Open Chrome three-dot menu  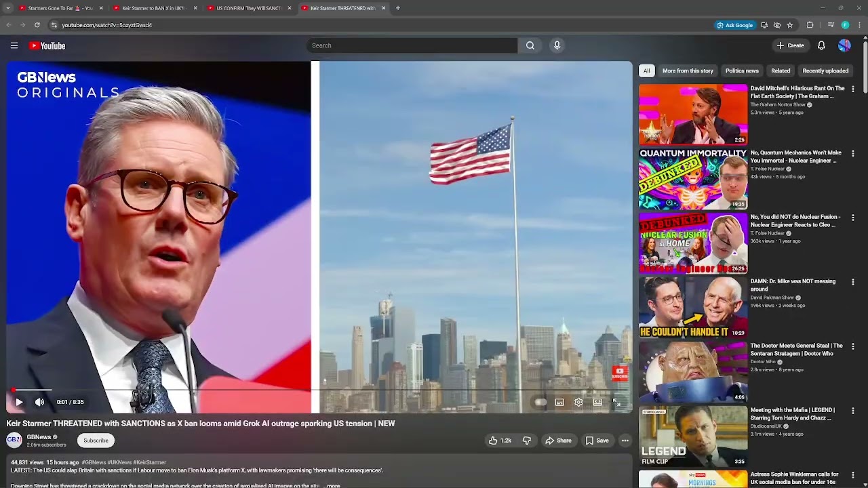(859, 25)
